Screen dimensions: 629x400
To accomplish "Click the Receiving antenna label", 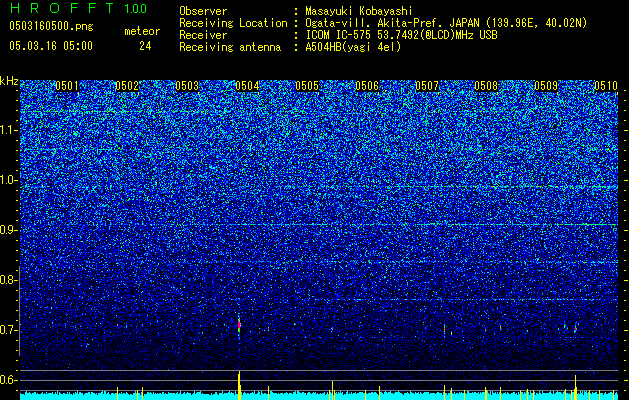I will coord(230,47).
